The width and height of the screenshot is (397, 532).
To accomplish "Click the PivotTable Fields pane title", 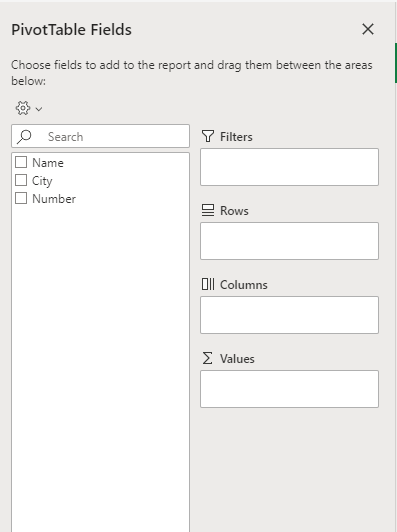I will [x=71, y=30].
